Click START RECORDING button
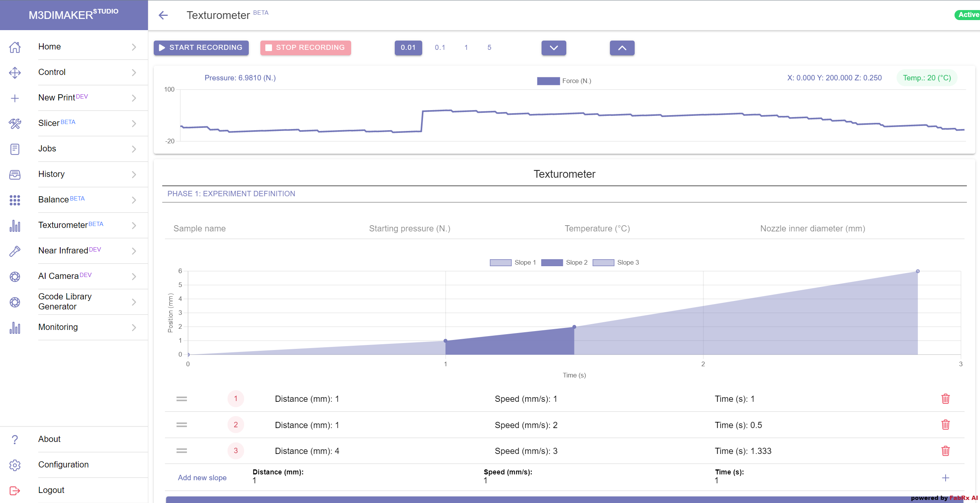 pyautogui.click(x=201, y=47)
